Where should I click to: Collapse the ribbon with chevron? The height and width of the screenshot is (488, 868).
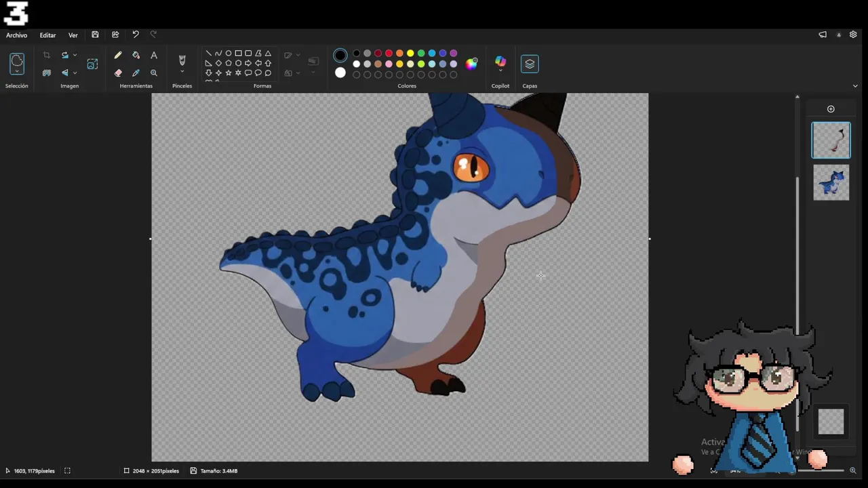coord(855,86)
